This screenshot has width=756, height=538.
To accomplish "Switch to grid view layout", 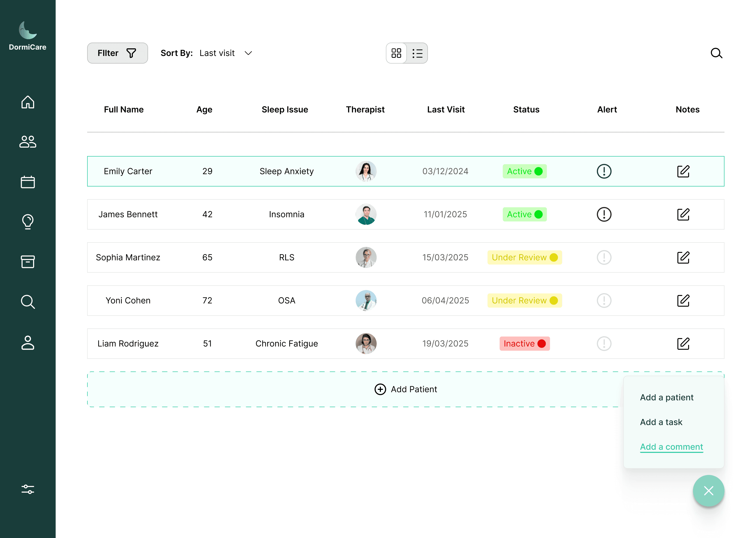I will tap(396, 53).
